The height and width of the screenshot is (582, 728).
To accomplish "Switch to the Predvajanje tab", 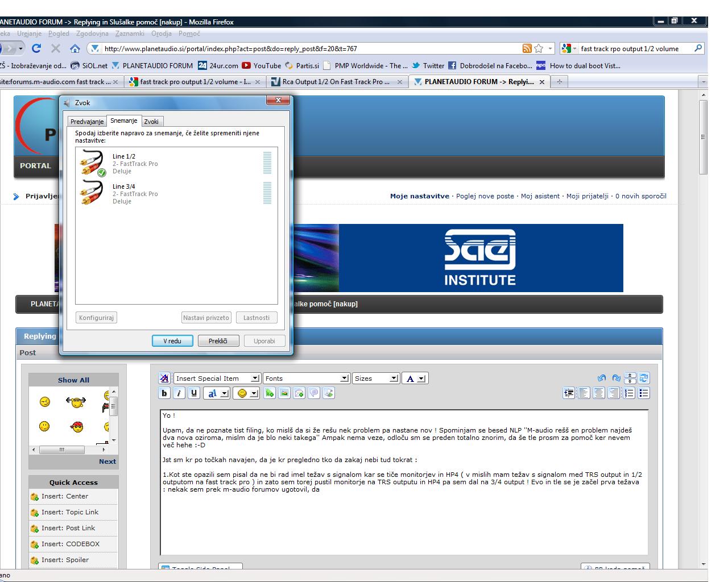I will tap(87, 122).
